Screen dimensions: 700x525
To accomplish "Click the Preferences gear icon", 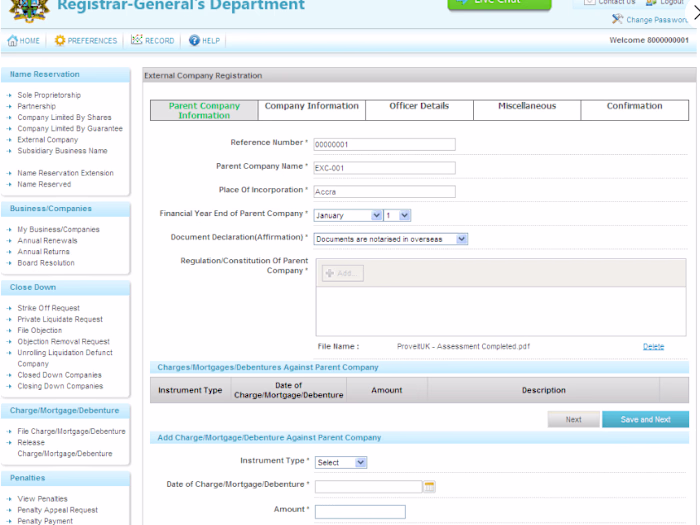I will pos(60,41).
